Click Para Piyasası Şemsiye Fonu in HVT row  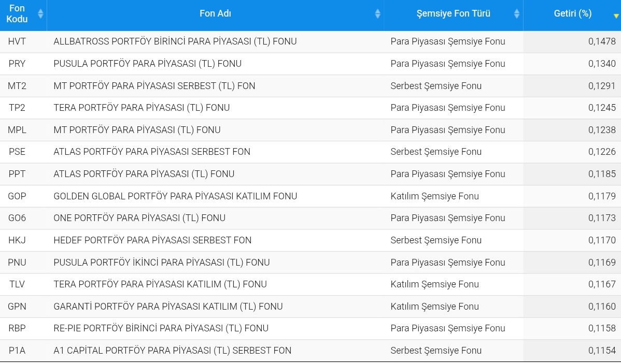click(447, 41)
